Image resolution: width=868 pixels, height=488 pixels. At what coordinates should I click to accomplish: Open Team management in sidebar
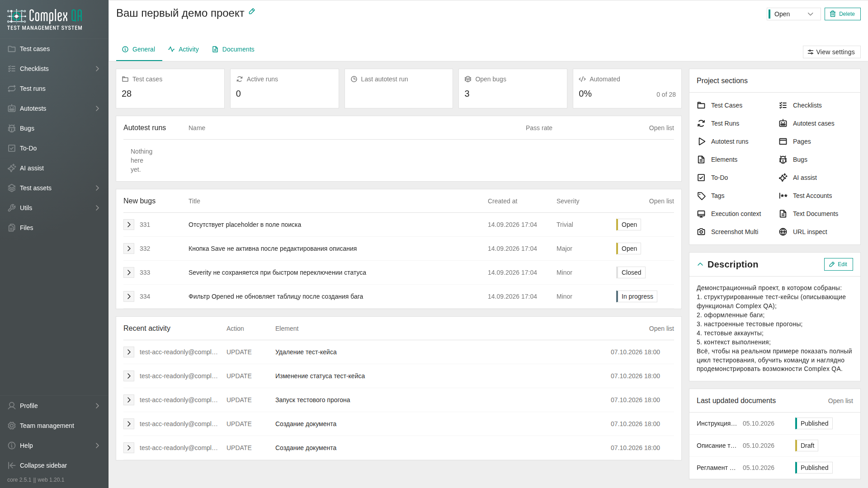[x=54, y=426]
